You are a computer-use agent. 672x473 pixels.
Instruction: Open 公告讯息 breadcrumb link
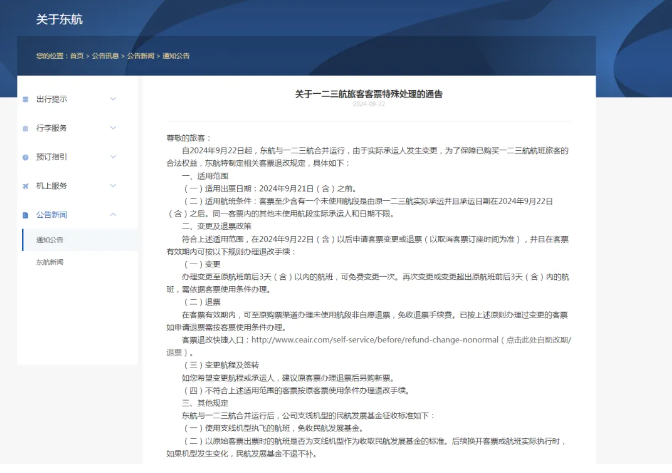pyautogui.click(x=106, y=56)
